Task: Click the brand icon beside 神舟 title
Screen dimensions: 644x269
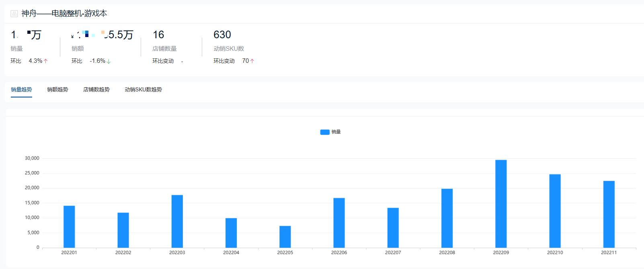Action: [14, 14]
